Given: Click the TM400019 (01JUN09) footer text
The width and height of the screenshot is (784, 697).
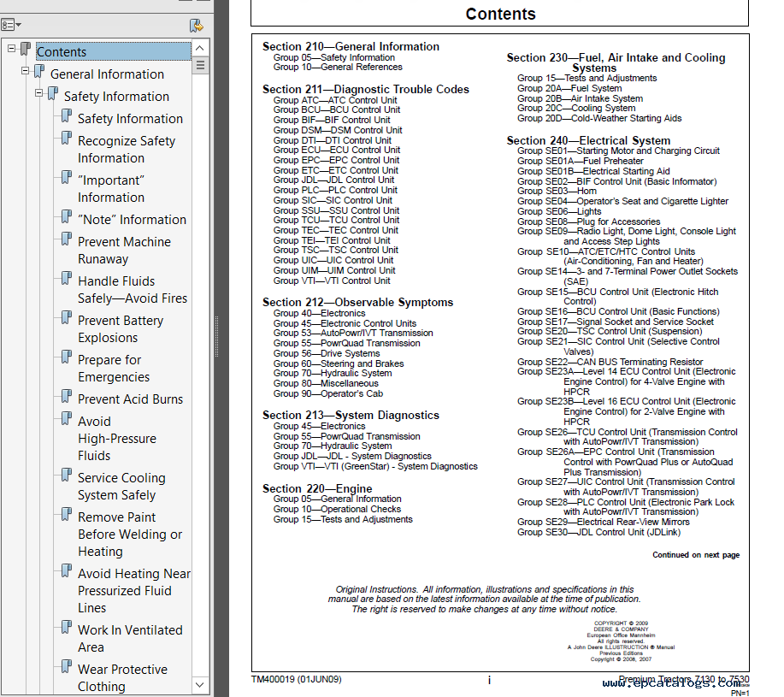Looking at the screenshot, I should click(x=296, y=680).
